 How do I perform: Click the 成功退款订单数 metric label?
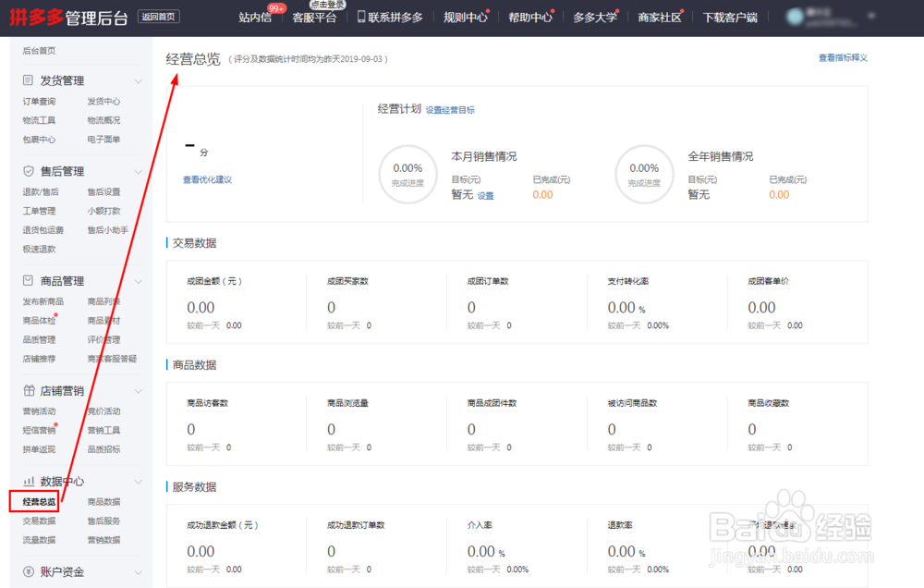click(x=356, y=525)
